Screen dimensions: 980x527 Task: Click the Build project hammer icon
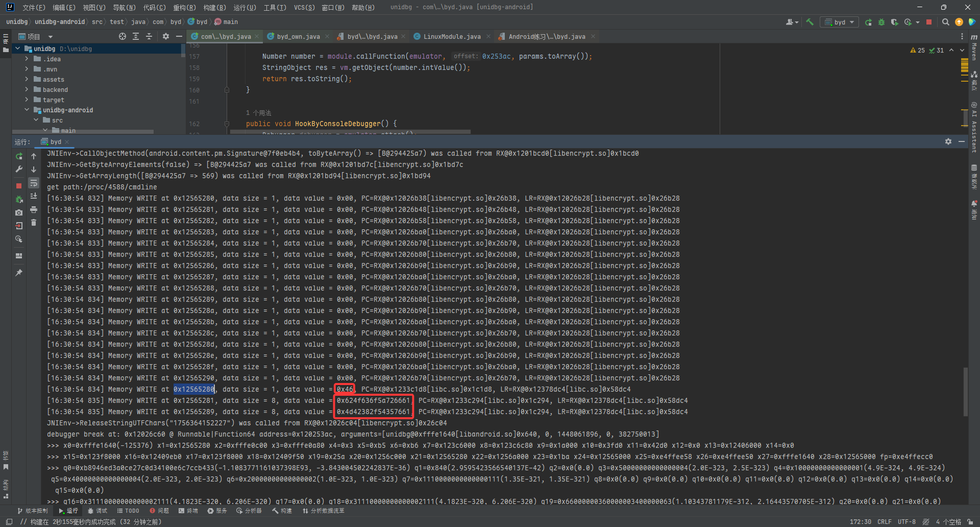(810, 22)
